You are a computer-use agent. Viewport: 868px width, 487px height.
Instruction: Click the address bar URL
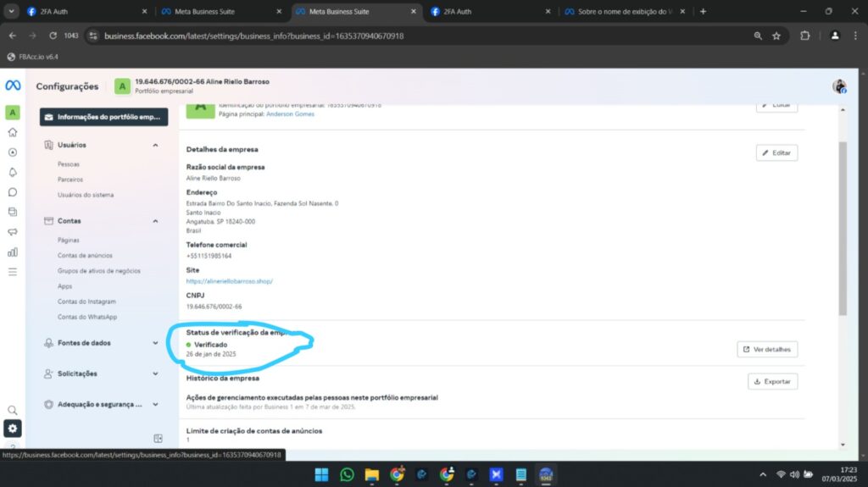(253, 36)
